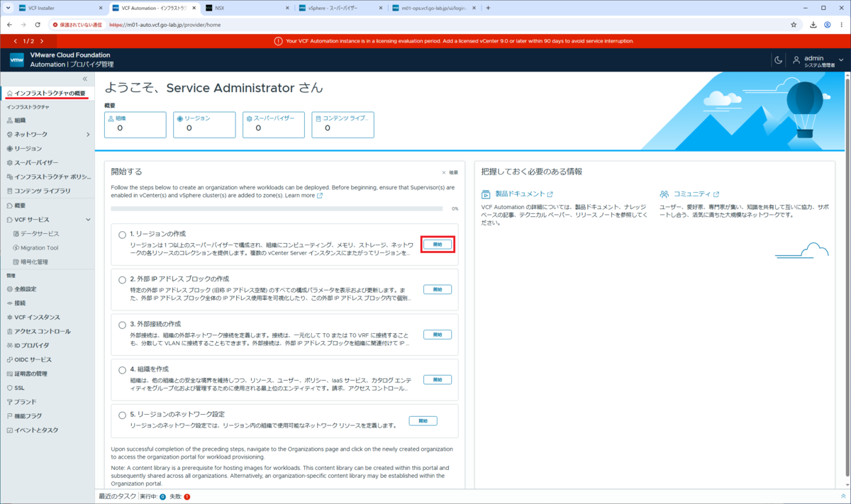Image resolution: width=851 pixels, height=504 pixels.
Task: Switch to the VCF Installer browser tab
Action: point(60,8)
